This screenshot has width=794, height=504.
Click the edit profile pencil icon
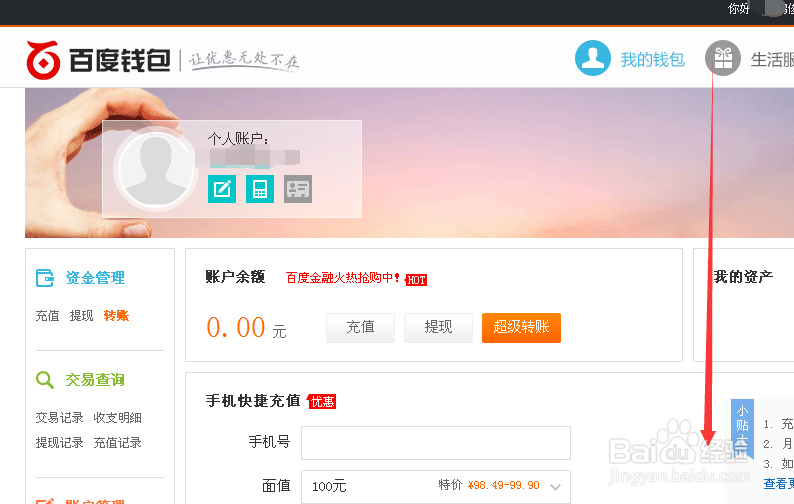(222, 189)
